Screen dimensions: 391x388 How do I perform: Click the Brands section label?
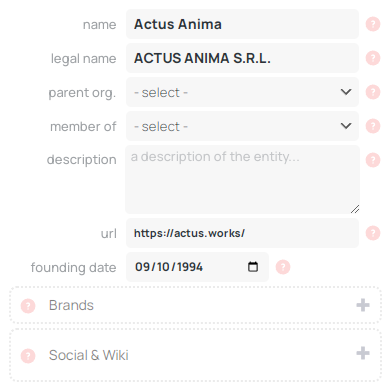pos(71,305)
